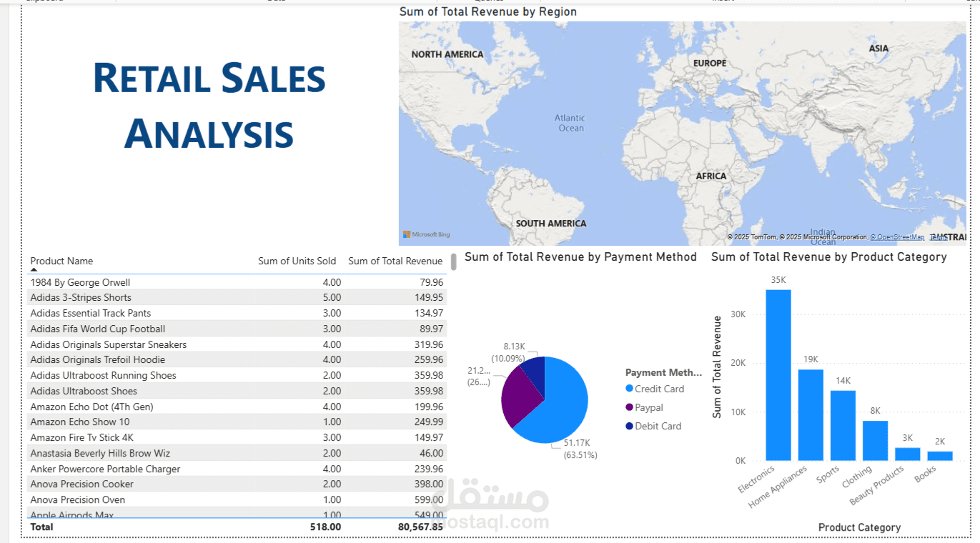Select the "1984 By George Orwell" product row

pos(237,282)
